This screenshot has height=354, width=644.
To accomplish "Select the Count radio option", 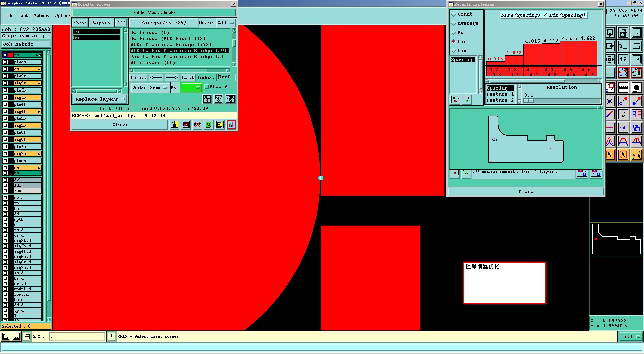I will pyautogui.click(x=462, y=14).
